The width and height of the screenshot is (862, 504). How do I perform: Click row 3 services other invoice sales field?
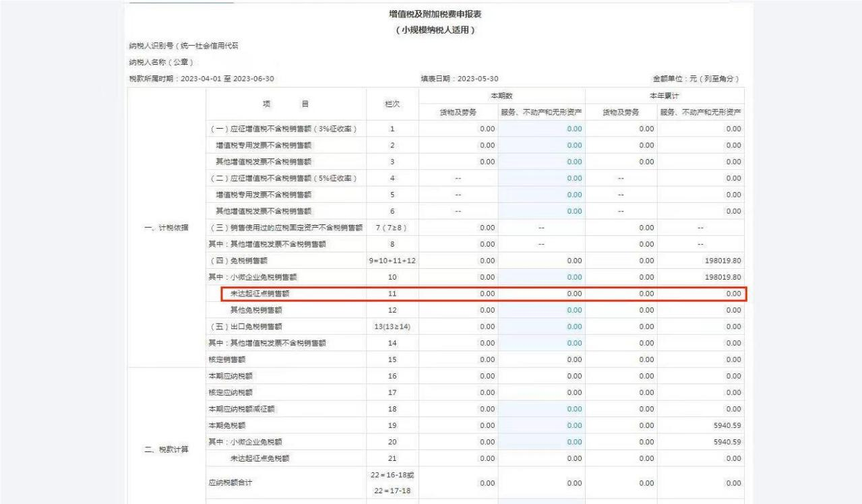pyautogui.click(x=541, y=162)
